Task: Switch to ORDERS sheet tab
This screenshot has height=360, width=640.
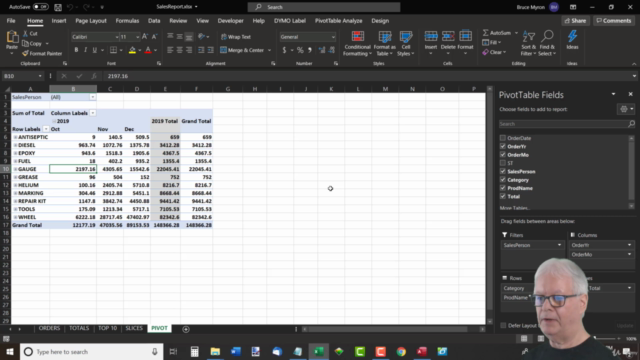Action: click(x=49, y=328)
